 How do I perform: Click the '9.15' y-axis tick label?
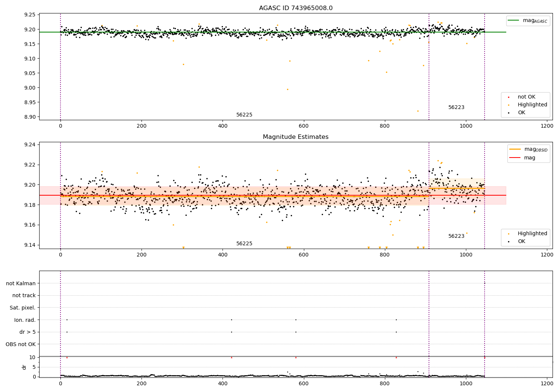point(30,44)
